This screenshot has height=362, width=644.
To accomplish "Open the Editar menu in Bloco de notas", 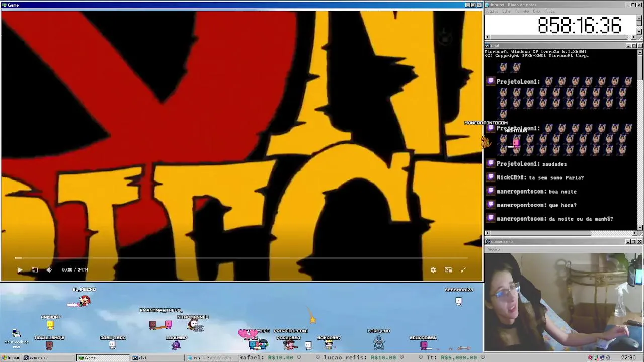I will pyautogui.click(x=507, y=11).
